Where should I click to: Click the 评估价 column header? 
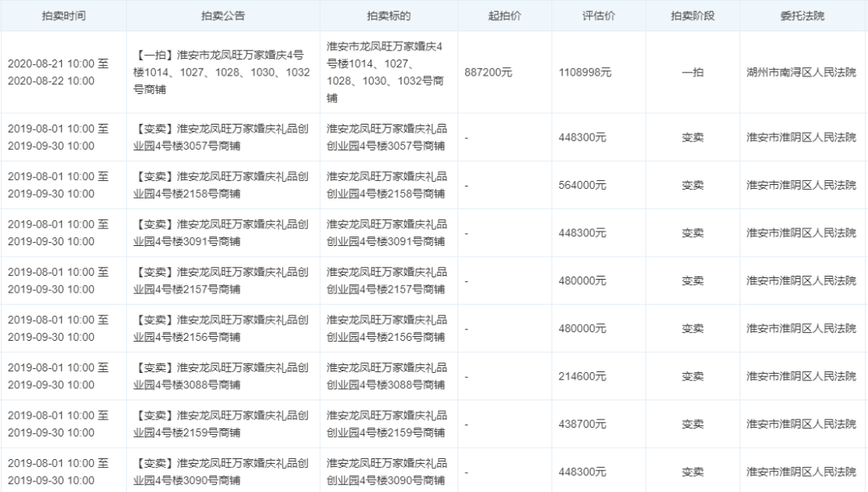599,16
